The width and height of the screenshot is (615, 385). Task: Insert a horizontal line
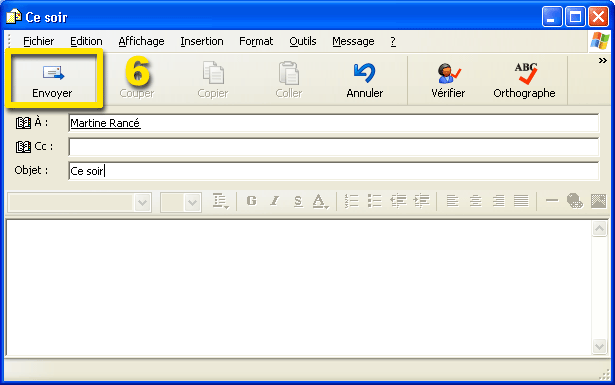click(x=552, y=200)
